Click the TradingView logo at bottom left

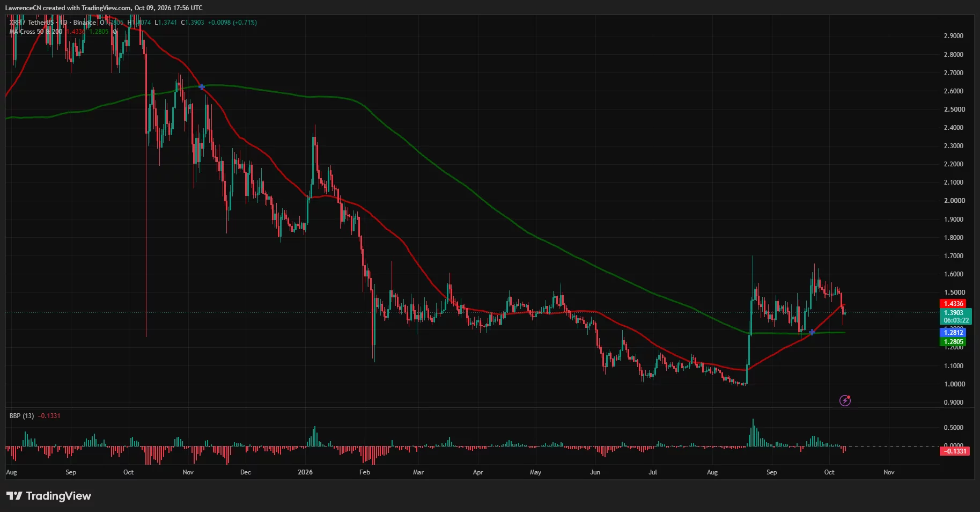49,496
